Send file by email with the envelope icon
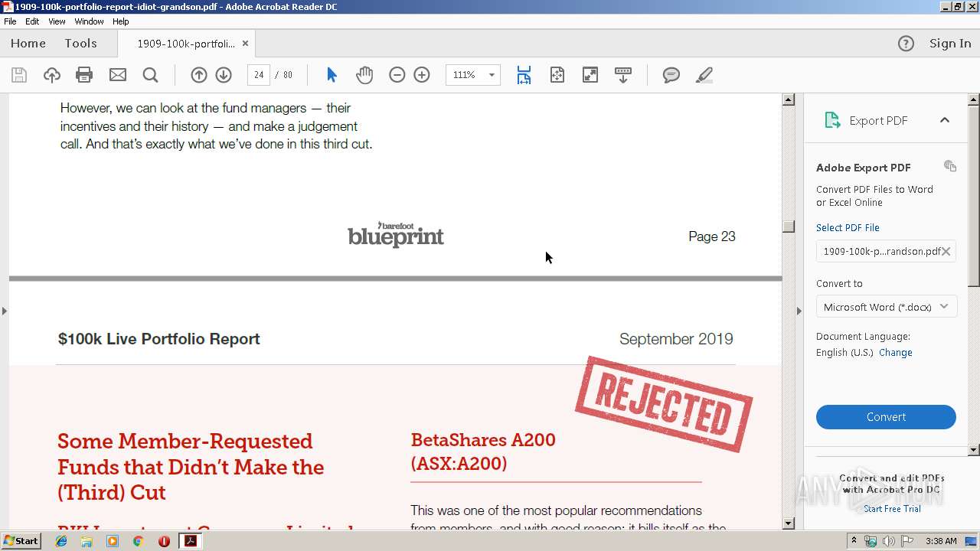The height and width of the screenshot is (551, 980). tap(117, 75)
